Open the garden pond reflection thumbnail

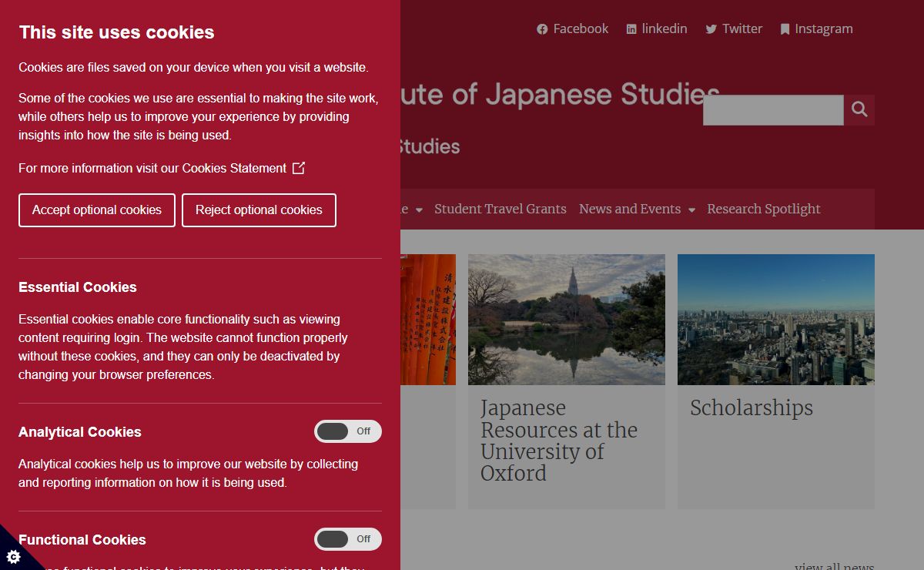click(x=567, y=320)
